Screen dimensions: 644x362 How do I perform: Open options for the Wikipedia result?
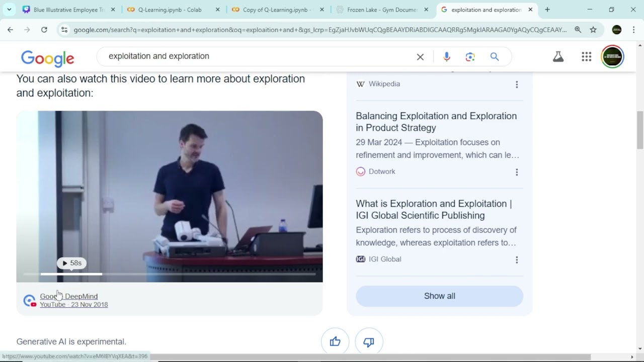tap(516, 84)
